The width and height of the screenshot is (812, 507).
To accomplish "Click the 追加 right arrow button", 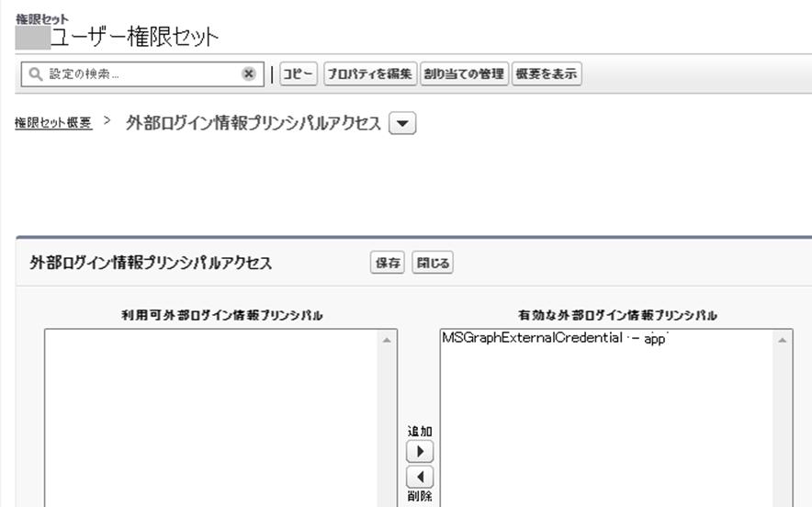I will (x=420, y=452).
